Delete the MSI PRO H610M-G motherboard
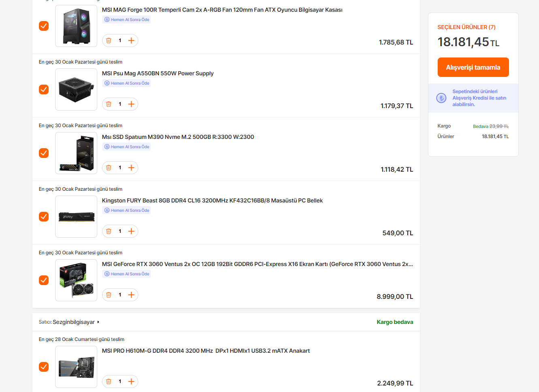The width and height of the screenshot is (539, 392). tap(109, 381)
